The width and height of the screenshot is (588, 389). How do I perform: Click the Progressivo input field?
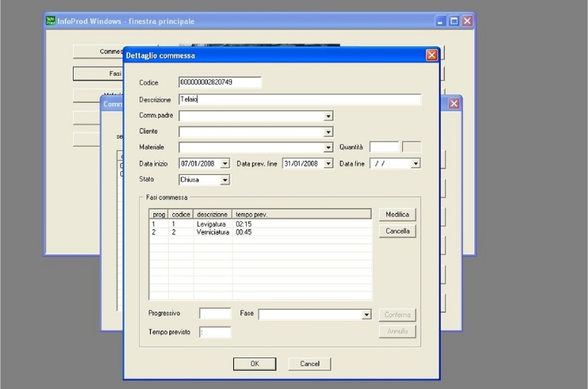pos(215,314)
